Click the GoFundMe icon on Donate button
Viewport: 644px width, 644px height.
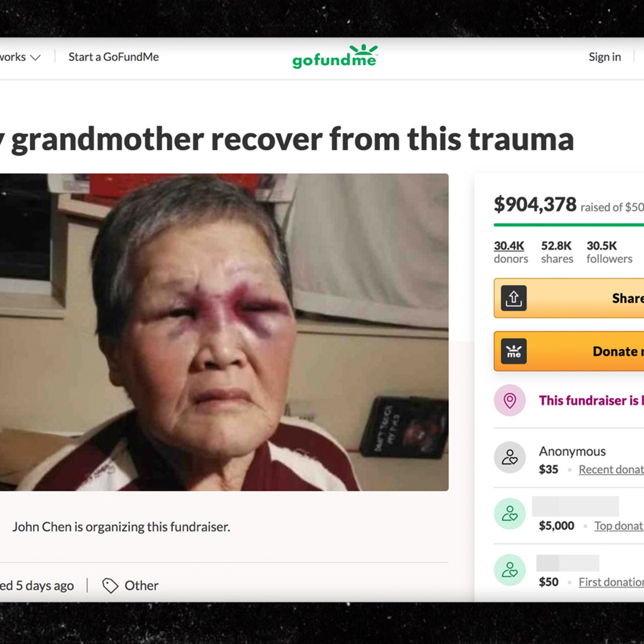click(x=514, y=351)
